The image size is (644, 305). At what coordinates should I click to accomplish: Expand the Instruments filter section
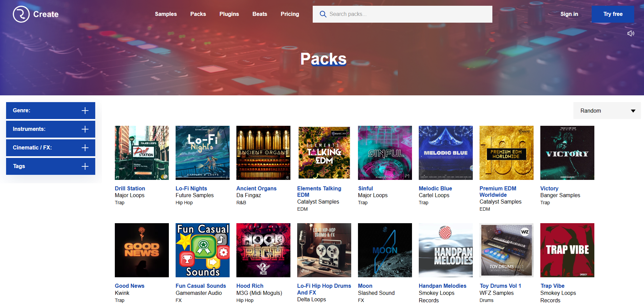tap(85, 129)
